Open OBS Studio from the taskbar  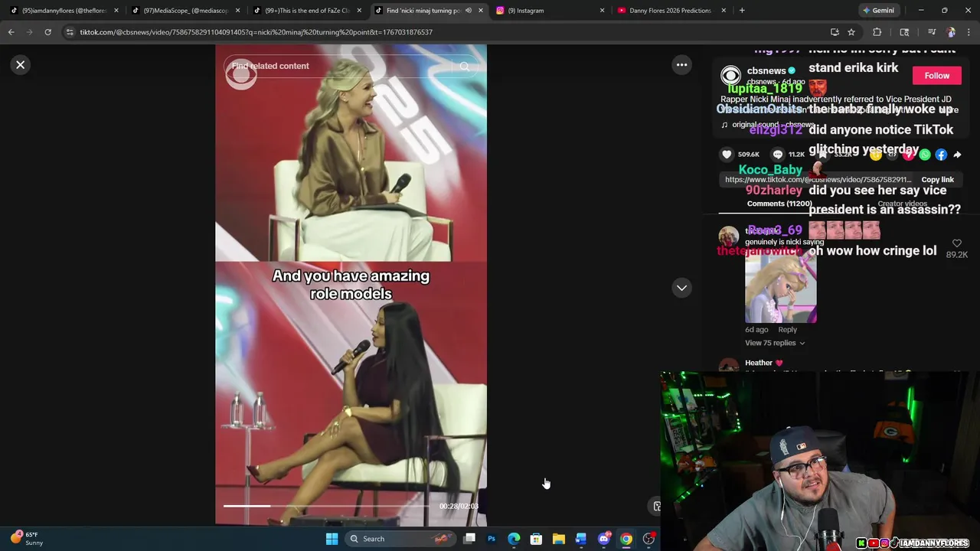pos(648,539)
